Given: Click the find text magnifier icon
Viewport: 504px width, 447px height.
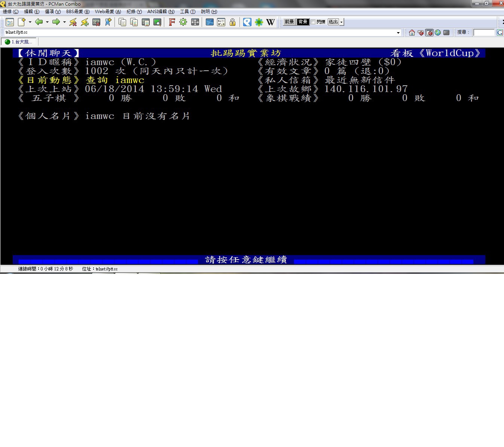Looking at the screenshot, I should pos(157,22).
